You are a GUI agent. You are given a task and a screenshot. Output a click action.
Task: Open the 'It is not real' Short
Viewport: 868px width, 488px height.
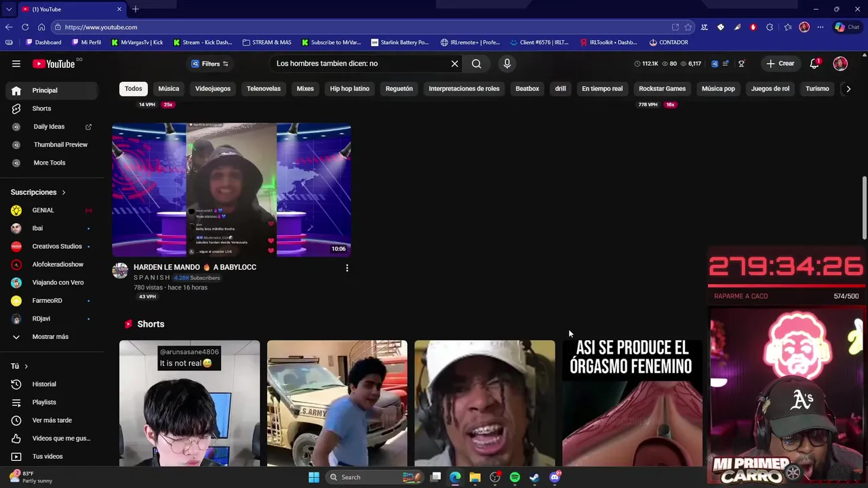pyautogui.click(x=189, y=403)
